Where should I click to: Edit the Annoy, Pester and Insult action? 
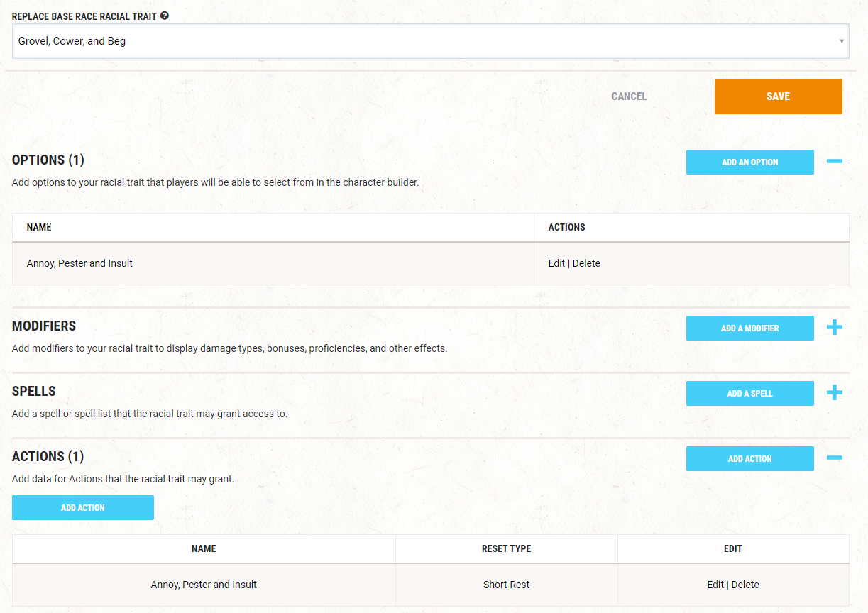(x=715, y=585)
